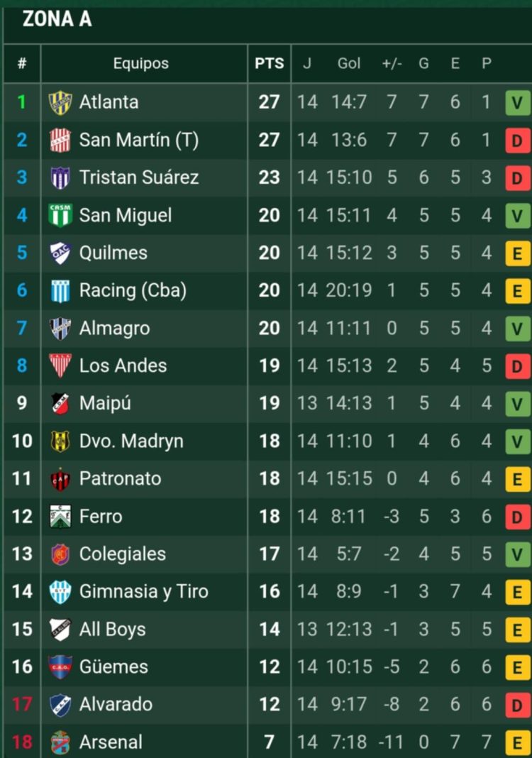Click the Gol column header
This screenshot has width=532, height=758.
(349, 63)
